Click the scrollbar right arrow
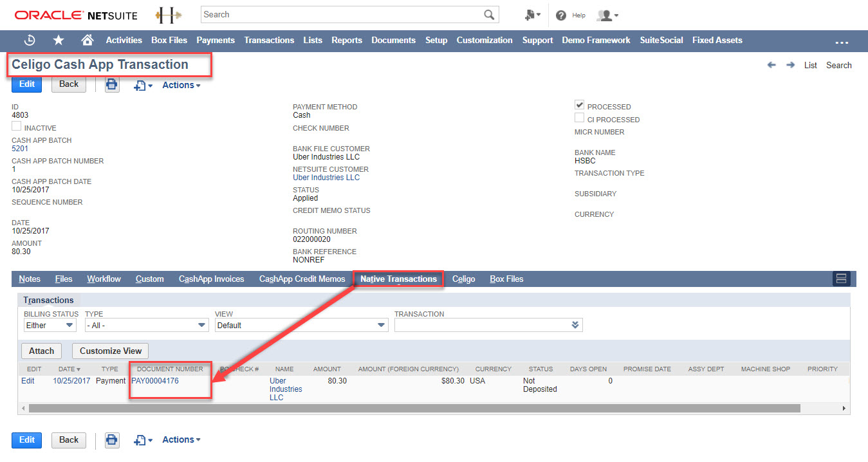This screenshot has width=868, height=462. 845,409
